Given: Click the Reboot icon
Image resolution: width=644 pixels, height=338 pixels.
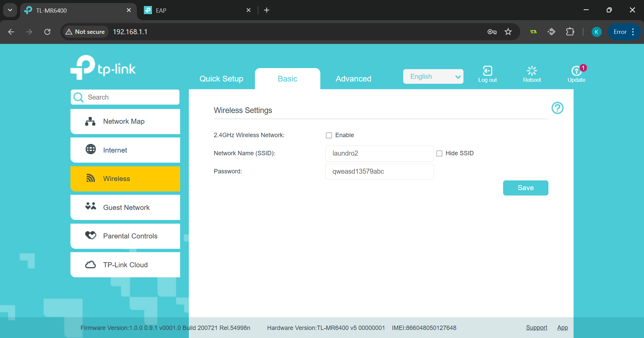Looking at the screenshot, I should tap(532, 74).
